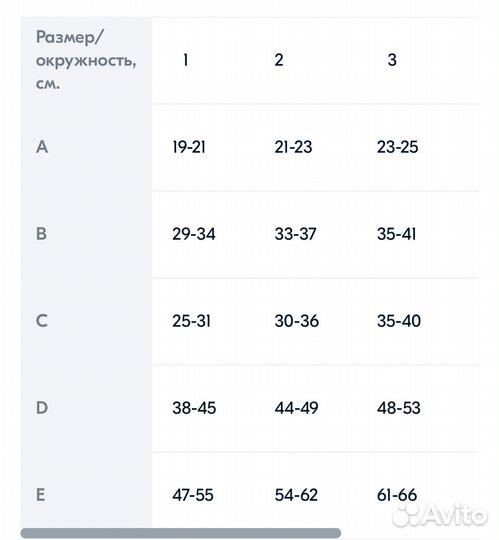Click the horizontal scrollbar under the table
The width and height of the screenshot is (499, 540).
click(x=181, y=532)
